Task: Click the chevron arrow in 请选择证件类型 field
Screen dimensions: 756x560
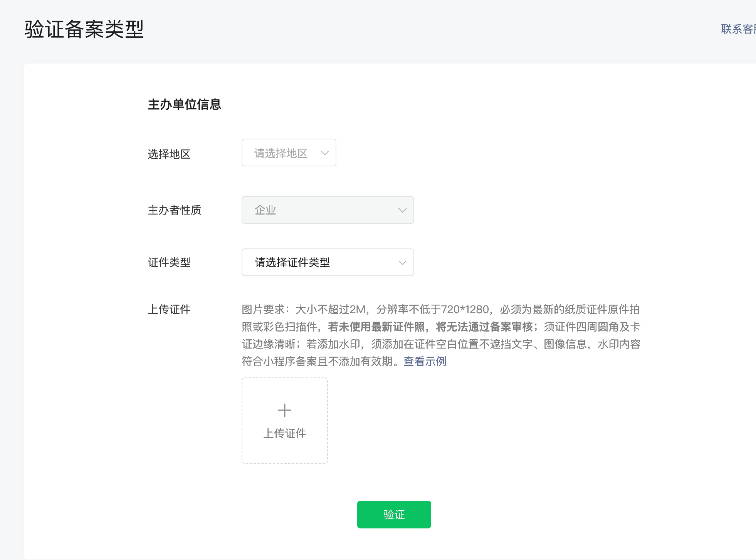Action: pyautogui.click(x=402, y=263)
